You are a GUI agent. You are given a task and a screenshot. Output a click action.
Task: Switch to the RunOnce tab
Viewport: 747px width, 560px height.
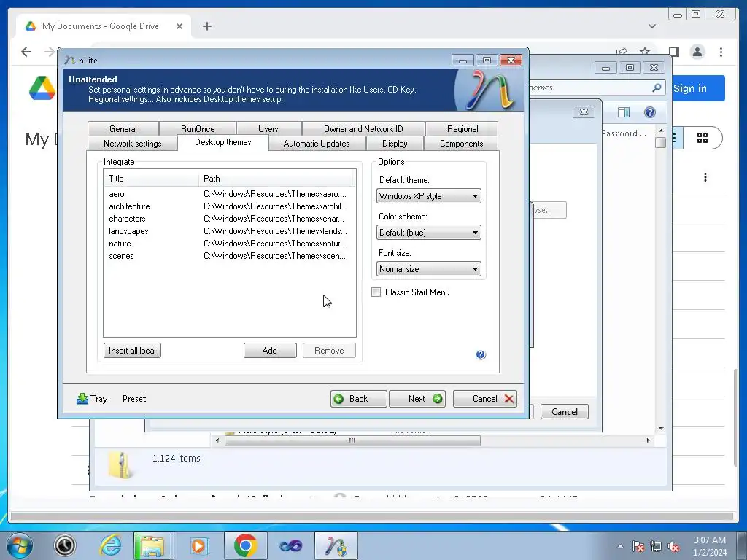(198, 128)
